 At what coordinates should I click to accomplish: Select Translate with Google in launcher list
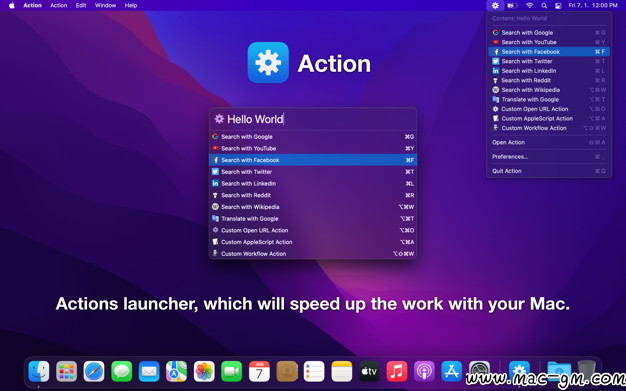[x=313, y=219]
